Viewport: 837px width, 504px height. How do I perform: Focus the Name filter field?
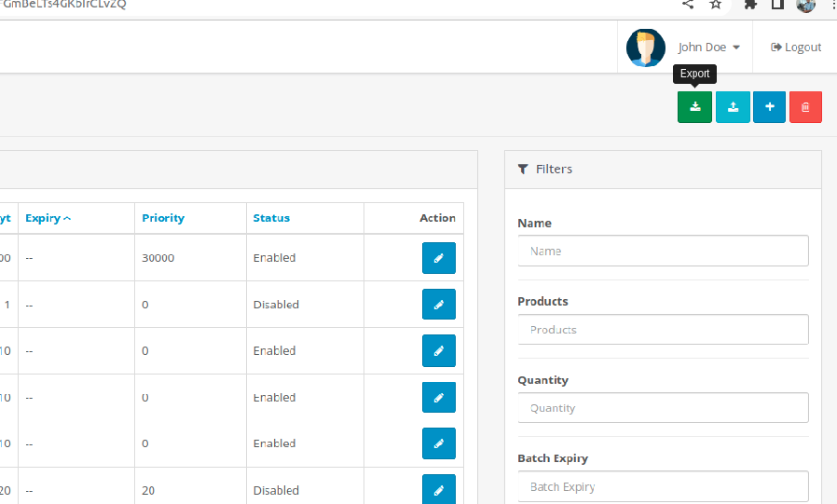click(663, 251)
